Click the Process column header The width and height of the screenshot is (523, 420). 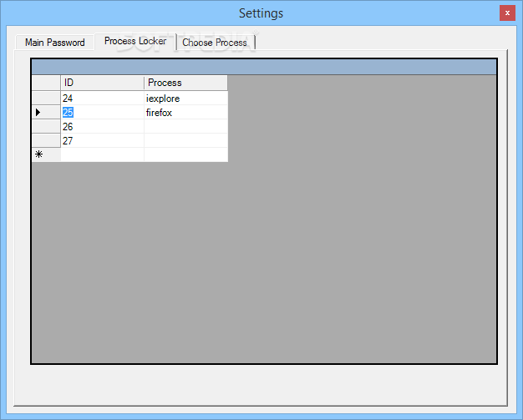(x=186, y=83)
